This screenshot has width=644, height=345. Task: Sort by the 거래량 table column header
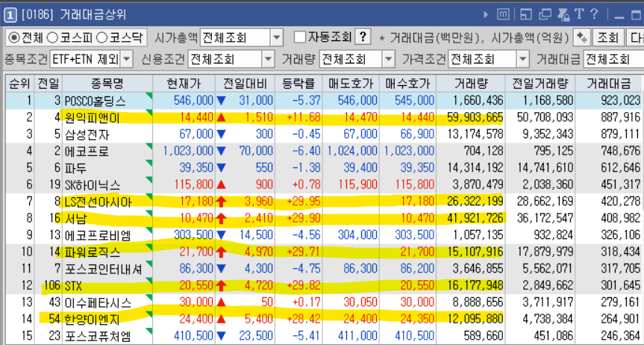(470, 84)
